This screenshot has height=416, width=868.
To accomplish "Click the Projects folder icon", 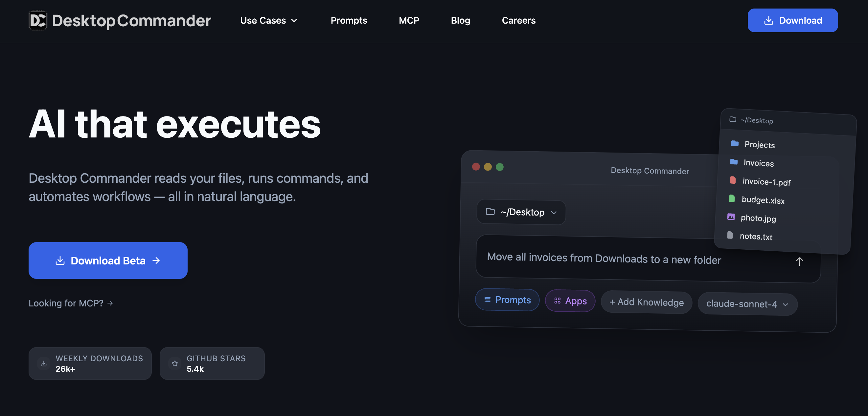I will (x=735, y=144).
